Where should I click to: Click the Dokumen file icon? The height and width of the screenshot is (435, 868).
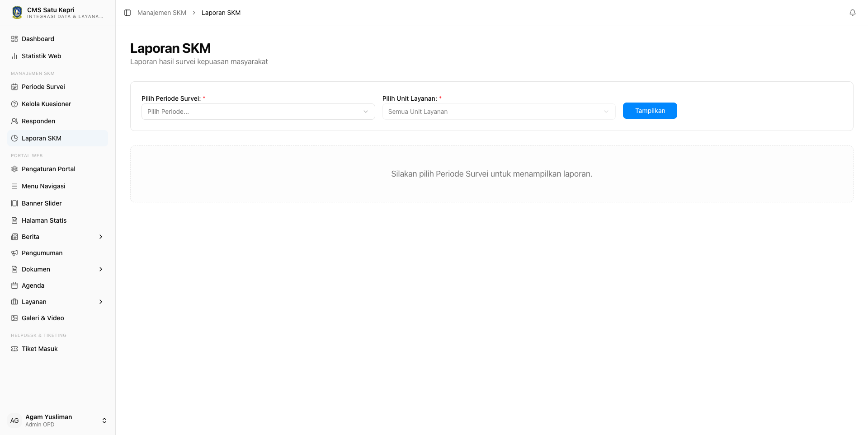[x=14, y=269]
